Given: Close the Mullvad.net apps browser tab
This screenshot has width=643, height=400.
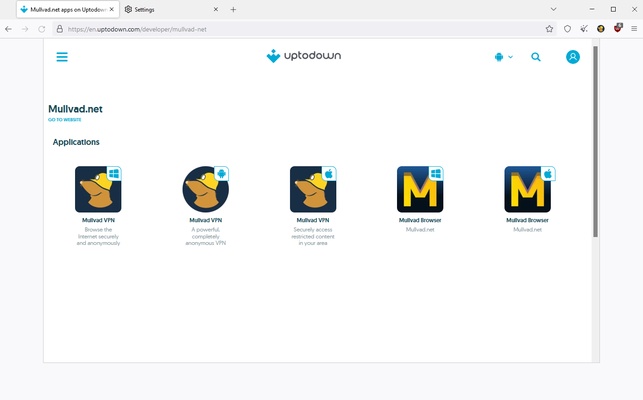Looking at the screenshot, I should 112,9.
